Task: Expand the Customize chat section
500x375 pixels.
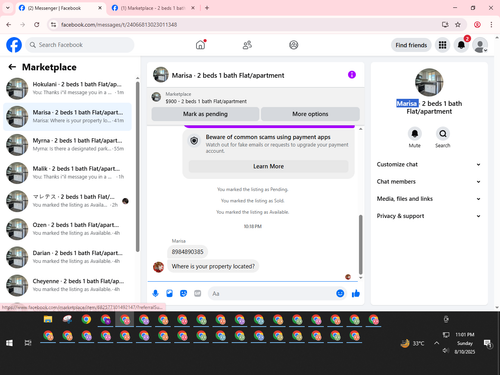Action: click(429, 164)
